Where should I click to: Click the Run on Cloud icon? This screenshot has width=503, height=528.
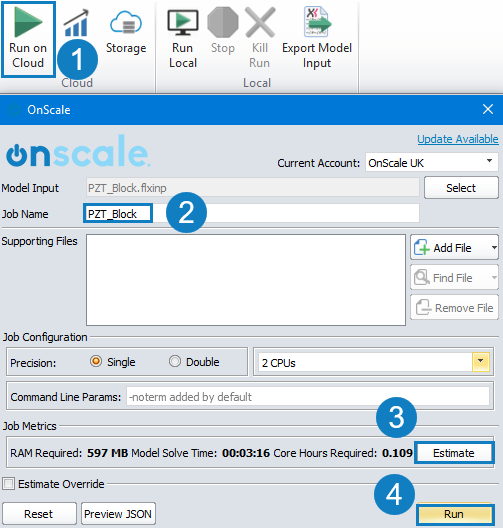tap(28, 22)
